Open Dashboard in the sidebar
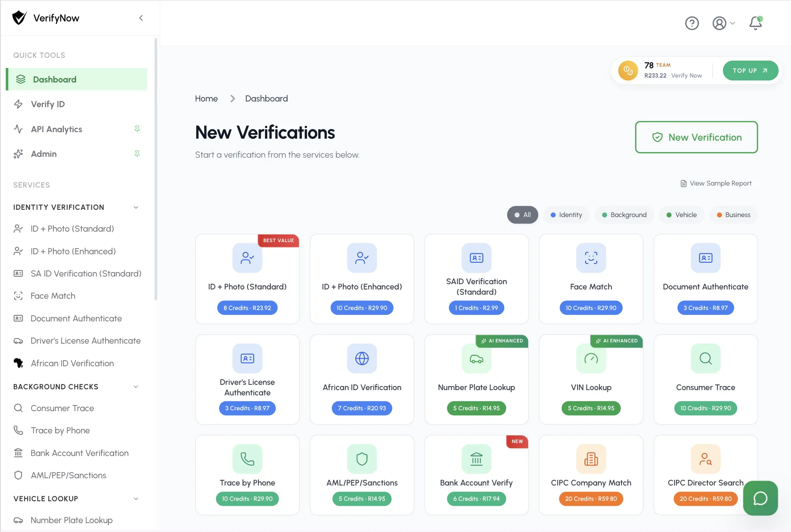The height and width of the screenshot is (532, 791). (77, 79)
